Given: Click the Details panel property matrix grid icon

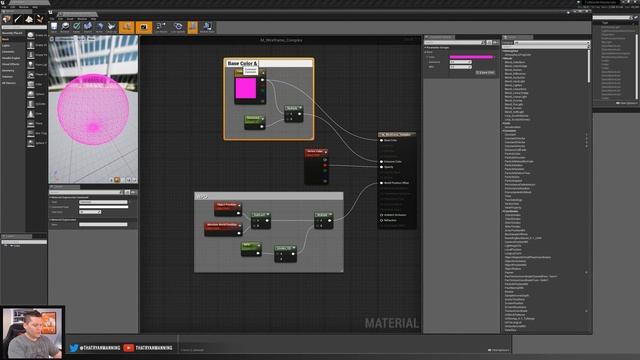Looking at the screenshot, I should click(x=489, y=42).
